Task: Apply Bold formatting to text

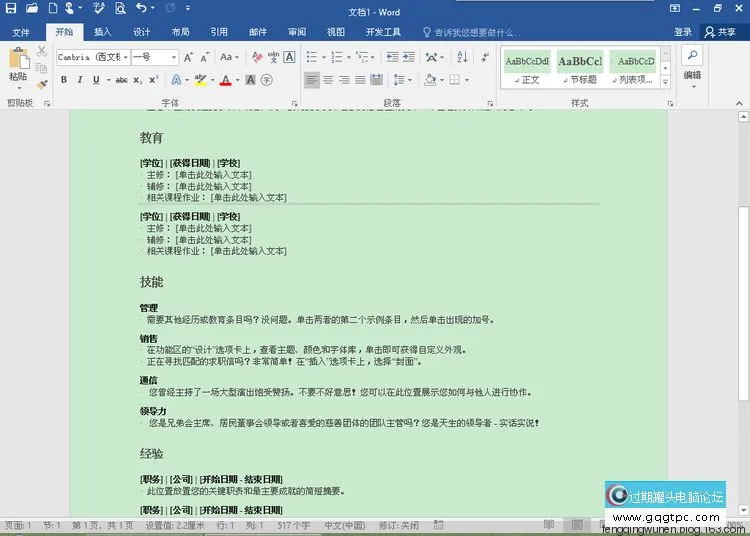Action: [64, 80]
